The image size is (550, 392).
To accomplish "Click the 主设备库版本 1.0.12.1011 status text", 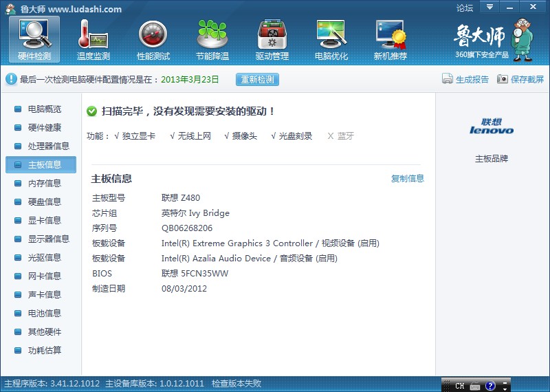I will coord(154,383).
